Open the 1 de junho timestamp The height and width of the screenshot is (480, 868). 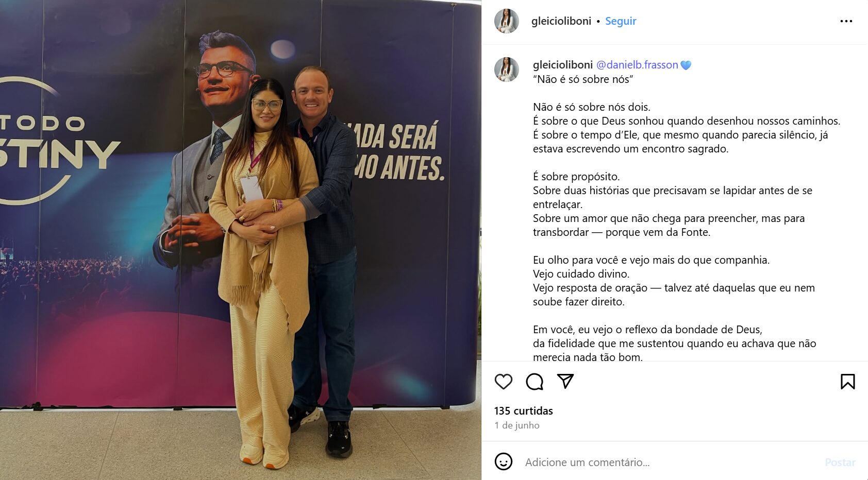[x=517, y=425]
